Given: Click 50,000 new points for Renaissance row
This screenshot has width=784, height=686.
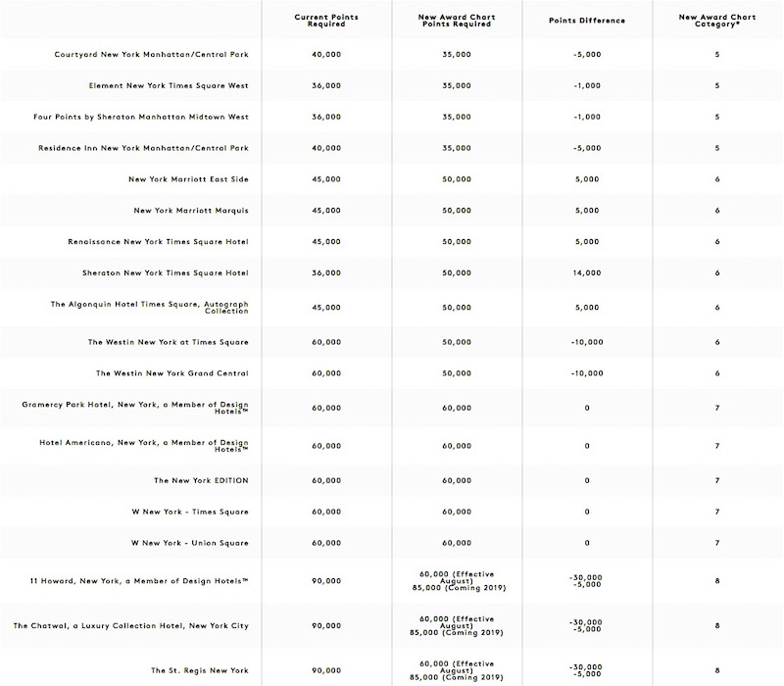Looking at the screenshot, I should 457,241.
